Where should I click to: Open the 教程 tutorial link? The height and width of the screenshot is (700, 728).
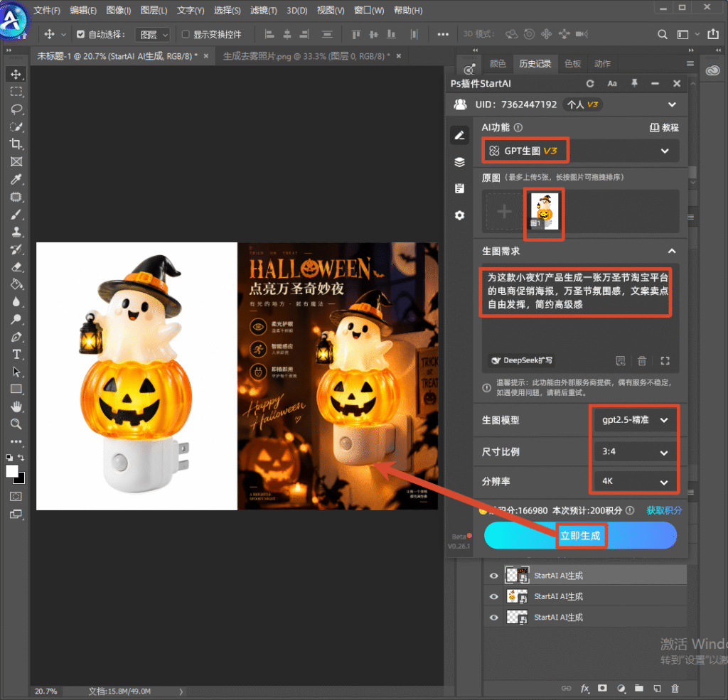tap(664, 128)
